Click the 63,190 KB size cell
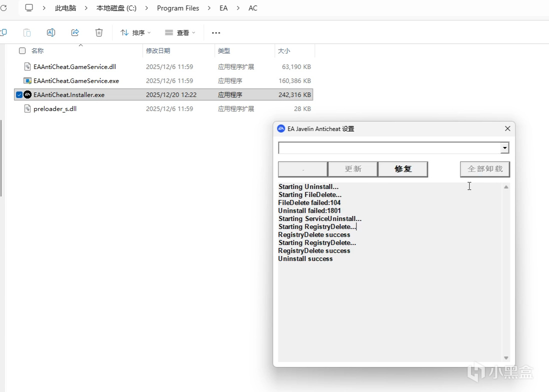This screenshot has height=392, width=549. pos(296,66)
